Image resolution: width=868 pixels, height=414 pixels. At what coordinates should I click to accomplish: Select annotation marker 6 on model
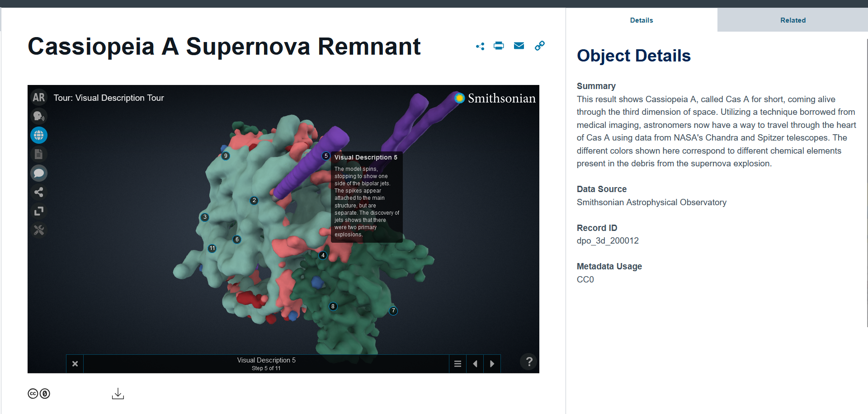click(x=237, y=240)
